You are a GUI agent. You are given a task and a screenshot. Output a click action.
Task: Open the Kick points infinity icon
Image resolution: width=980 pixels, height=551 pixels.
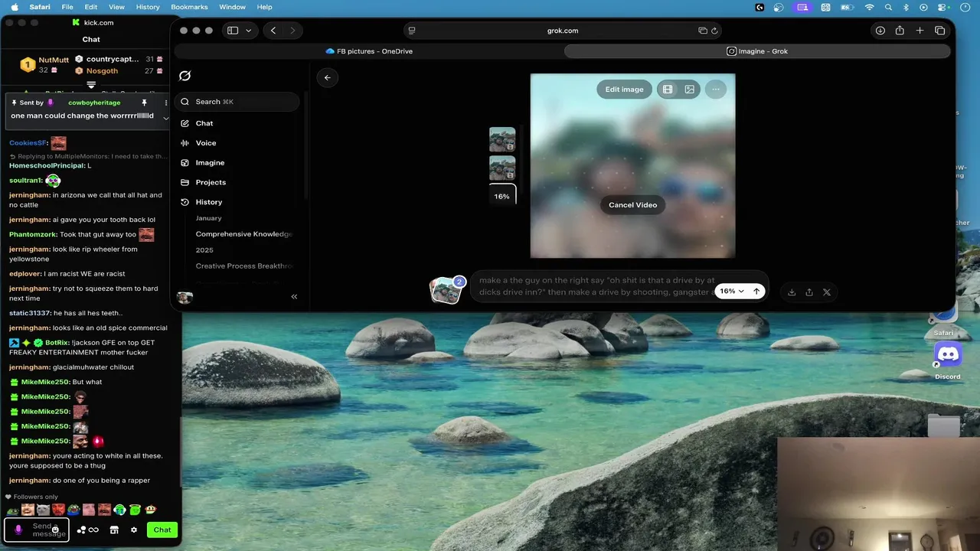(x=93, y=530)
